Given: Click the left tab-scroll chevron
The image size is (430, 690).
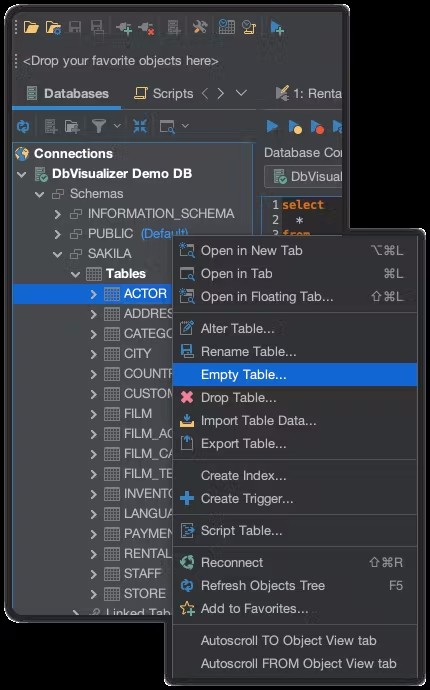Looking at the screenshot, I should (205, 93).
